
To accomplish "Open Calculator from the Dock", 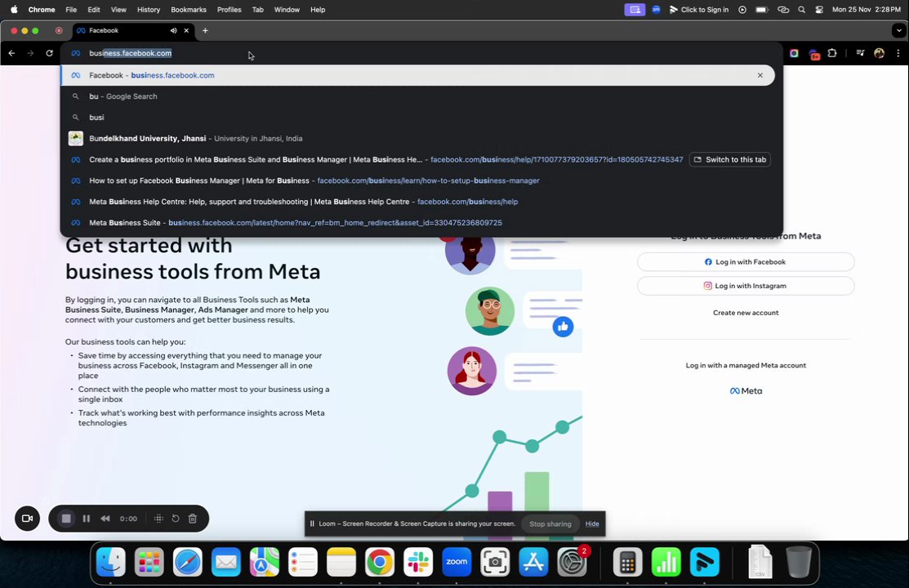I will [x=628, y=562].
